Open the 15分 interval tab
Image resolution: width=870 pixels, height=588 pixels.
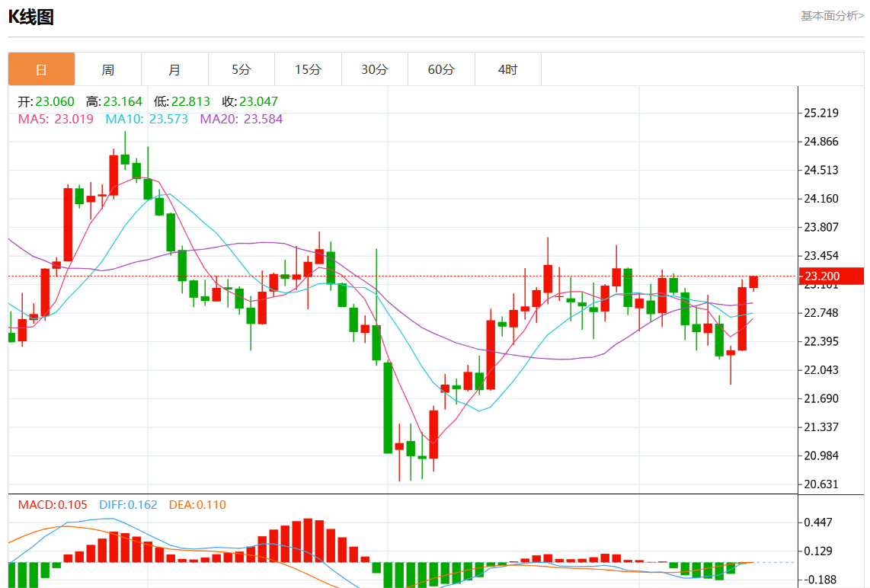pos(308,69)
